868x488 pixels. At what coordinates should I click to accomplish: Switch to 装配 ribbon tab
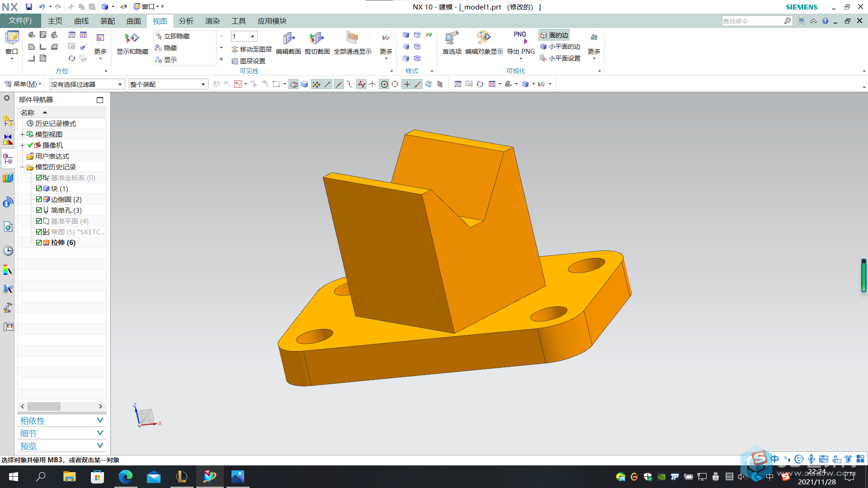(x=108, y=21)
